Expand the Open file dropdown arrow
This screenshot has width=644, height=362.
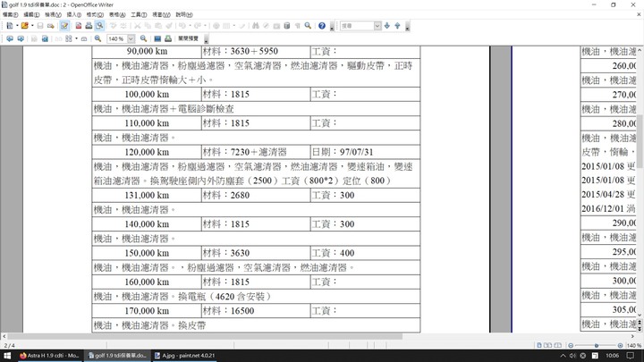[x=32, y=26]
